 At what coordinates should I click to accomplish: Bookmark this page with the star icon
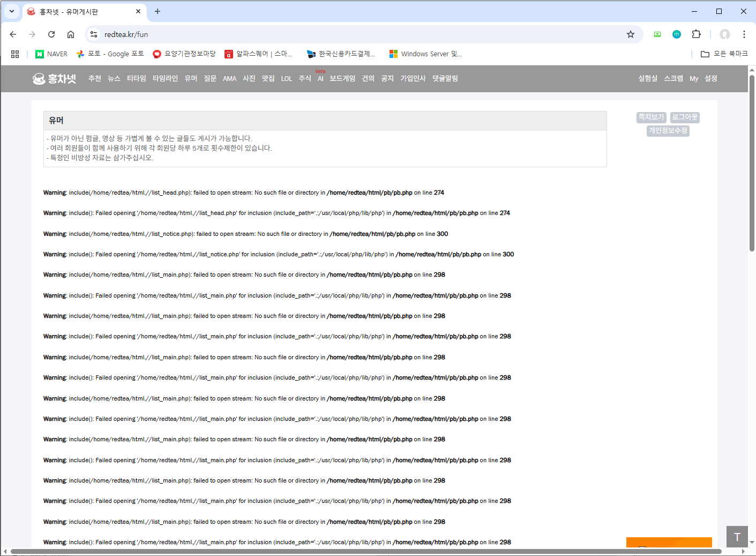click(631, 34)
